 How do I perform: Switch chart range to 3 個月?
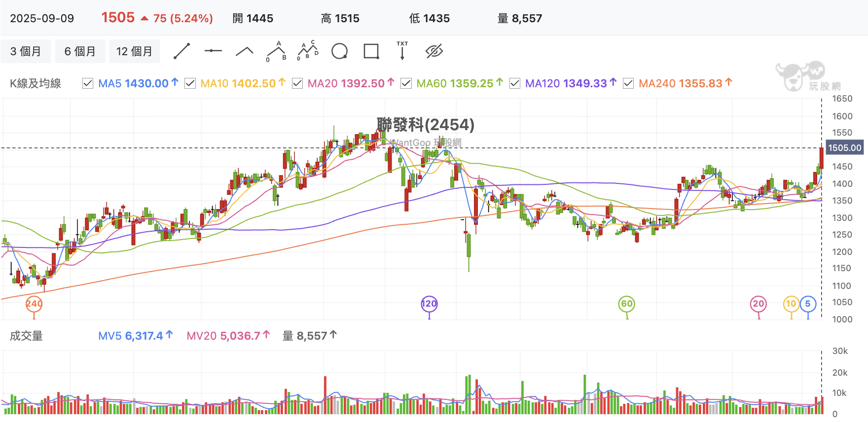click(x=26, y=51)
